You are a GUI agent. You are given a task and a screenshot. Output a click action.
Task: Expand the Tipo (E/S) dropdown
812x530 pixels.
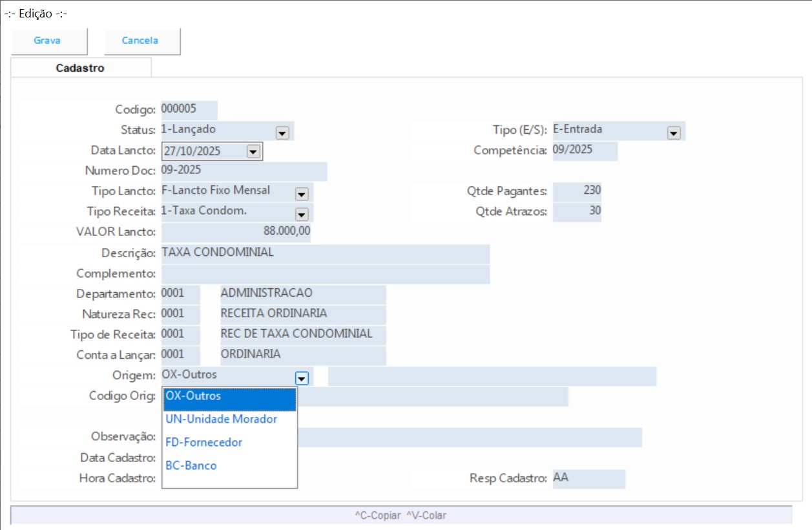(674, 132)
